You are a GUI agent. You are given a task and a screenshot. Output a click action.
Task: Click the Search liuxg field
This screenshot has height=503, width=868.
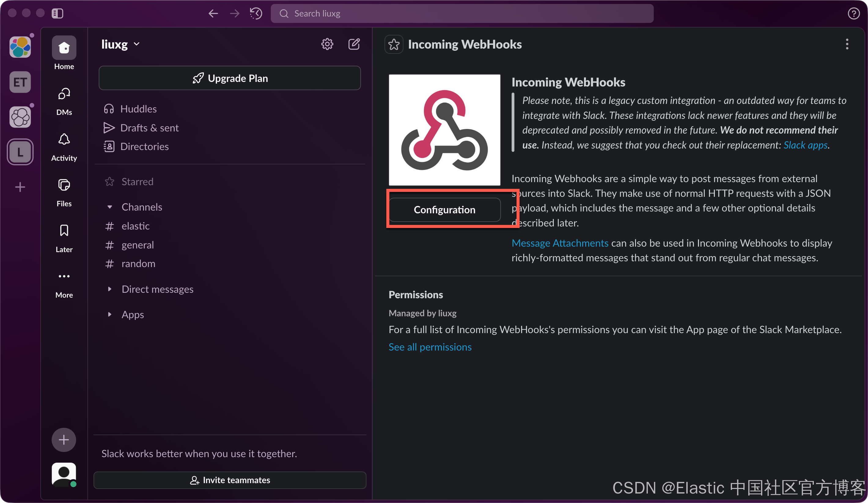pyautogui.click(x=462, y=13)
